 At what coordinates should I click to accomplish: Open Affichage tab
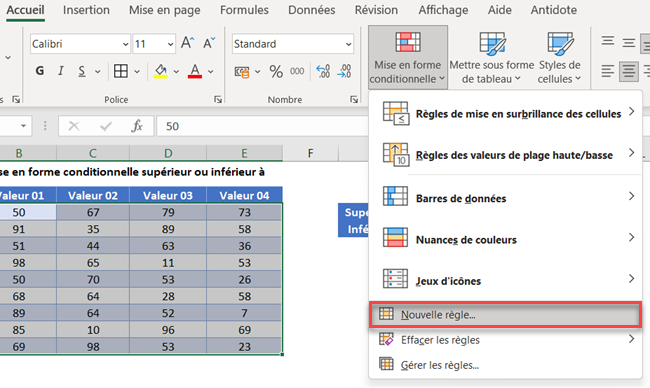point(443,10)
